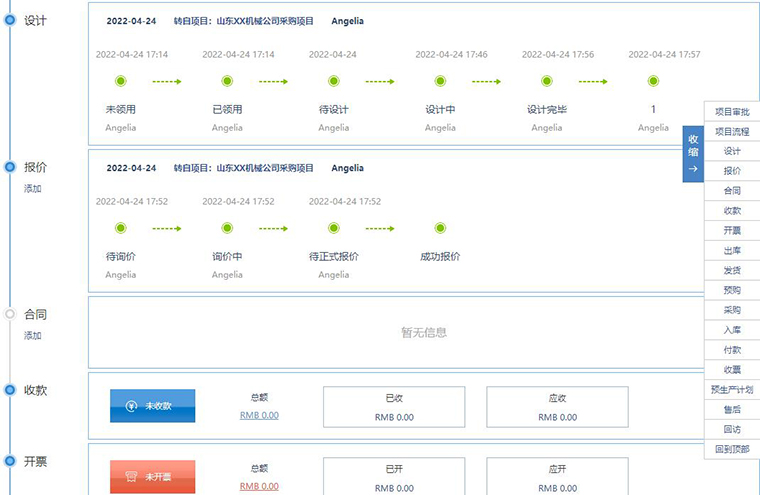Viewport: 760px width, 495px height.
Task: Click the 设计 timeline node on the left
Action: [10, 20]
